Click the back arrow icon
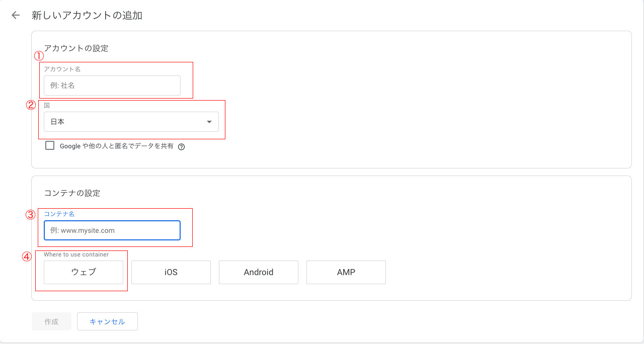The image size is (644, 344). 16,15
